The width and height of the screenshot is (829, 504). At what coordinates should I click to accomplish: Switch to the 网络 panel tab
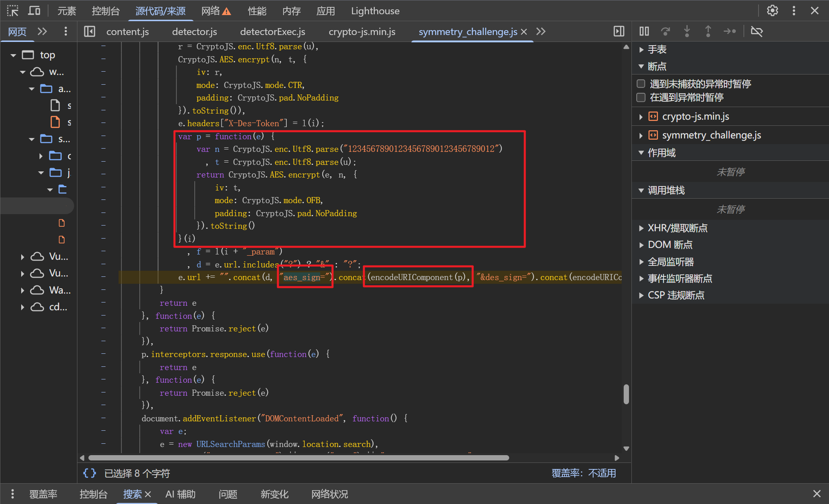pos(211,11)
